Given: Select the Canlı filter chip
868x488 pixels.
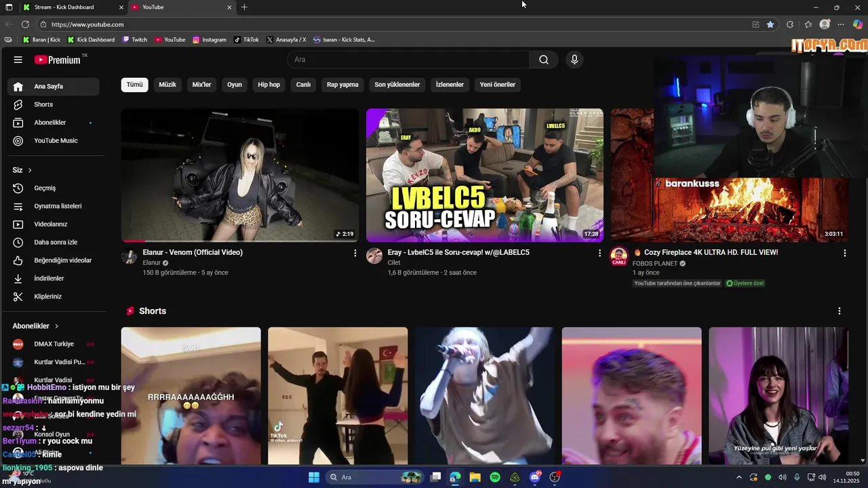Looking at the screenshot, I should coord(303,85).
